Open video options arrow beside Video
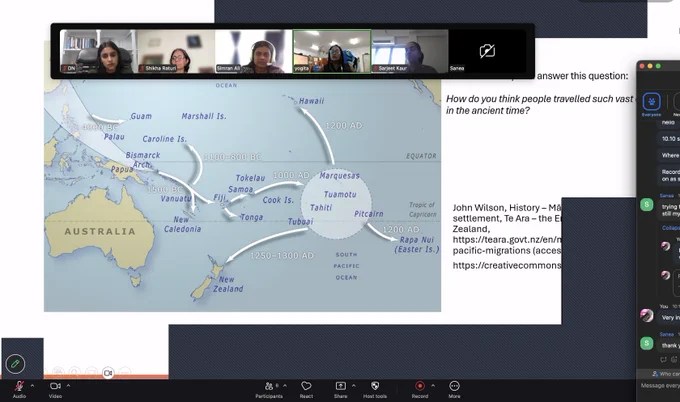680x402 pixels. click(x=68, y=386)
